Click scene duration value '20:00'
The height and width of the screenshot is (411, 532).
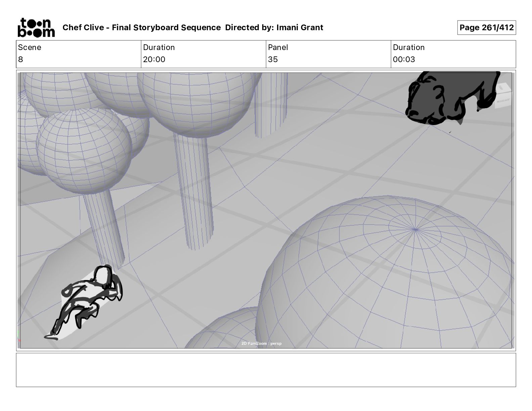[154, 59]
